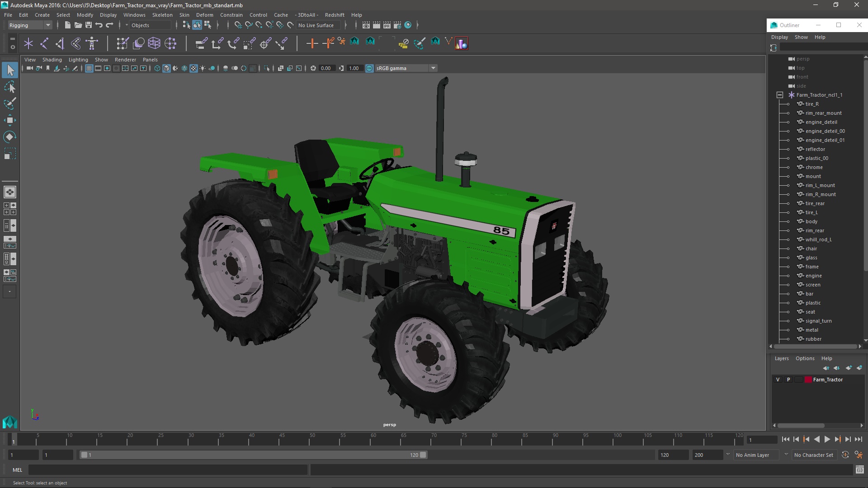The width and height of the screenshot is (868, 488).
Task: Select the tire_rear node in Outliner
Action: pos(815,203)
